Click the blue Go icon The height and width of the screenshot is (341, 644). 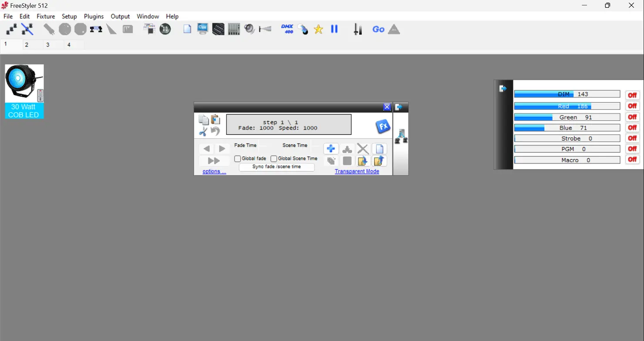(378, 29)
